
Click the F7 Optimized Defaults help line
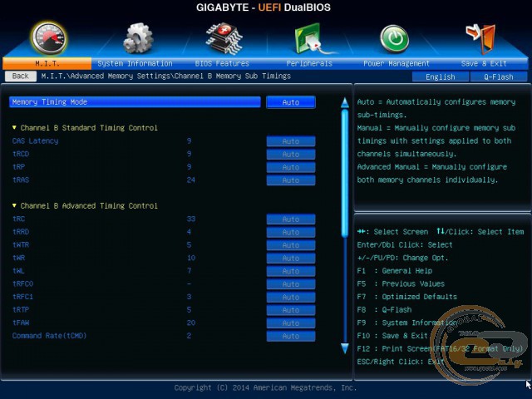[407, 297]
